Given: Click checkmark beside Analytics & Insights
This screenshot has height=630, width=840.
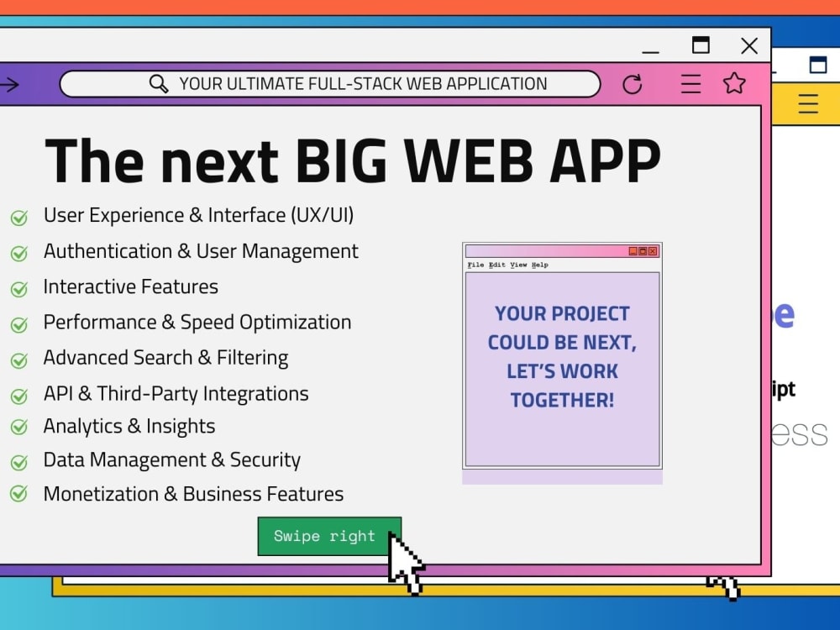Looking at the screenshot, I should point(19,427).
